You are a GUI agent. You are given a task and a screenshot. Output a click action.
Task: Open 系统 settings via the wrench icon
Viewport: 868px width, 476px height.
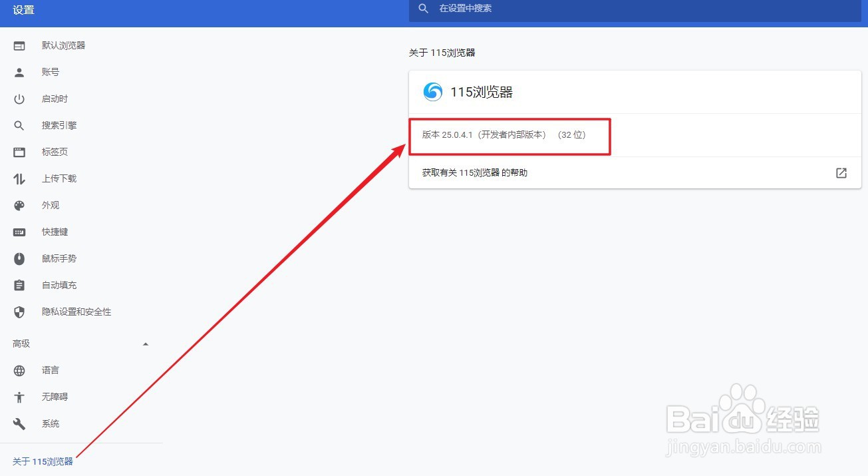[x=19, y=423]
